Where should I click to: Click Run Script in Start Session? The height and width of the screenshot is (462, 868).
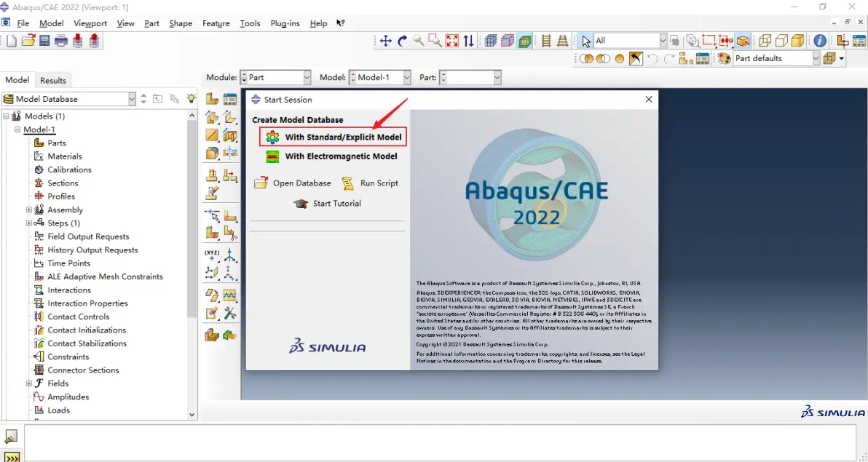coord(370,183)
